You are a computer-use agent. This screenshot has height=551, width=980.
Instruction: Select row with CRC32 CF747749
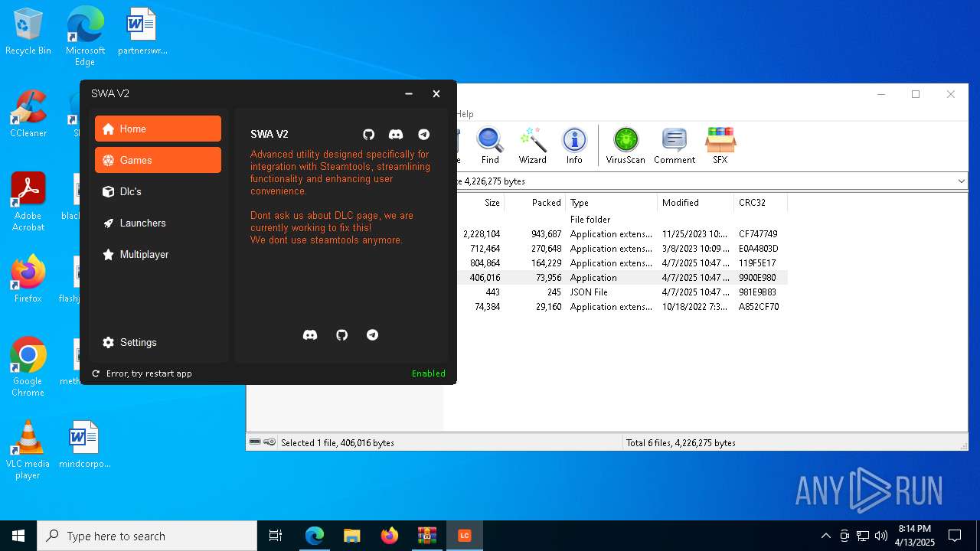tap(622, 234)
